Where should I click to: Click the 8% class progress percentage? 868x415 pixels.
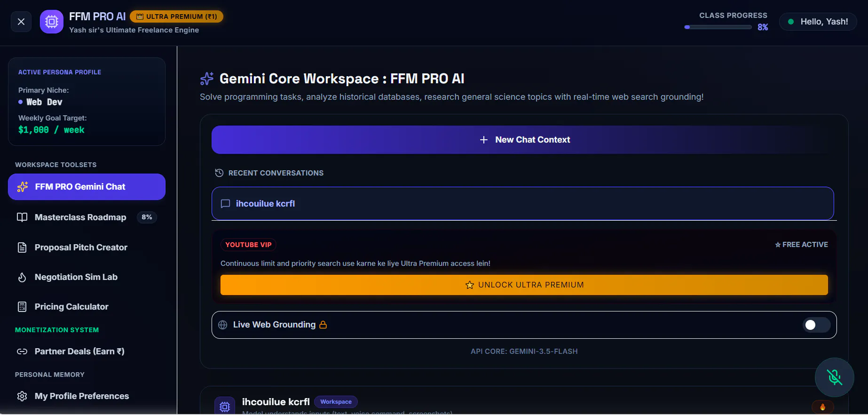pos(763,27)
